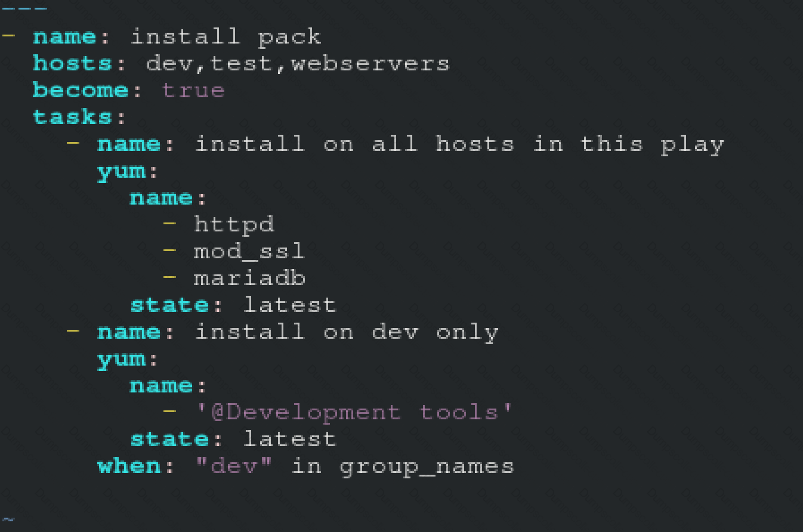Click the 'state' key directly below mariadb
803x532 pixels.
169,305
